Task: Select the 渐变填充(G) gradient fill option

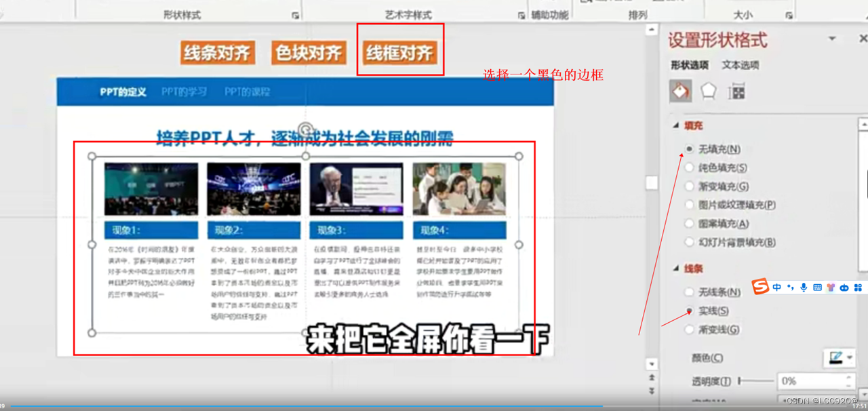Action: coord(717,186)
